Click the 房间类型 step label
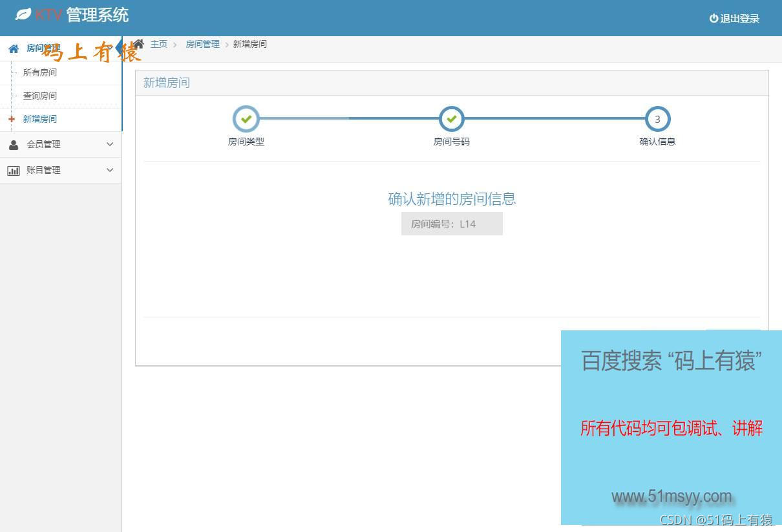 pos(246,142)
